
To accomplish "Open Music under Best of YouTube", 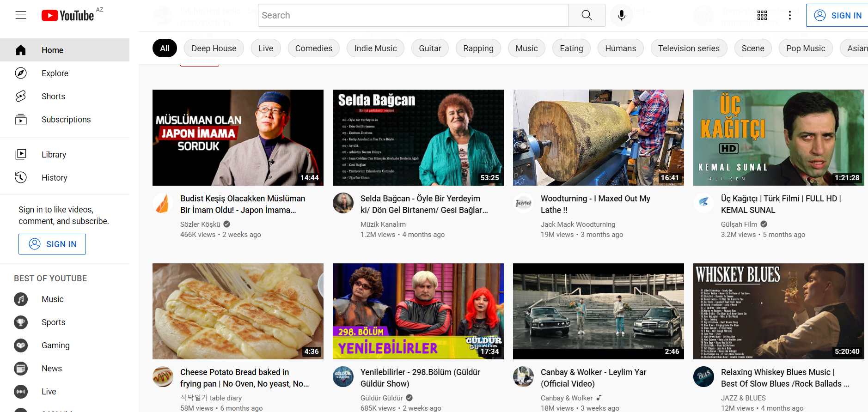I will point(65,299).
